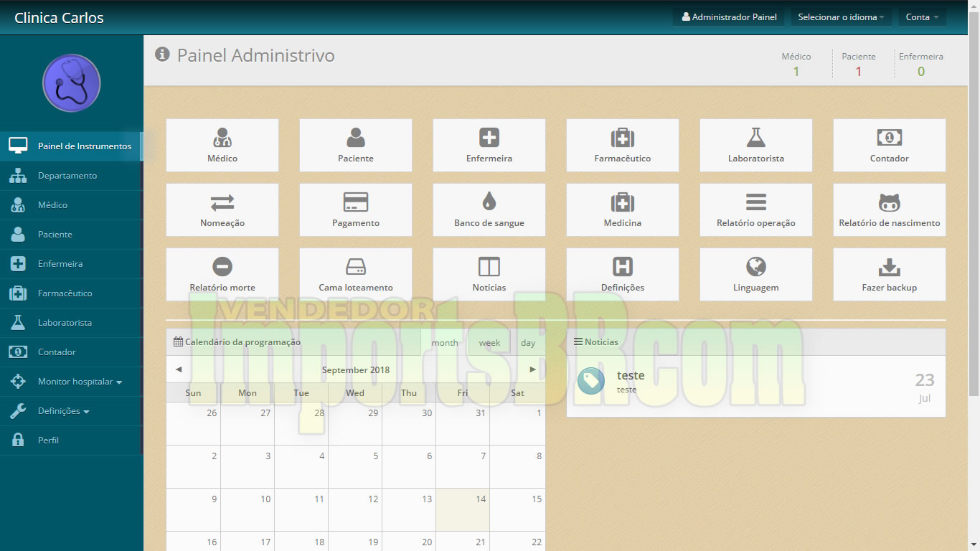
Task: Open the Medicina medkit tile icon
Action: [623, 202]
